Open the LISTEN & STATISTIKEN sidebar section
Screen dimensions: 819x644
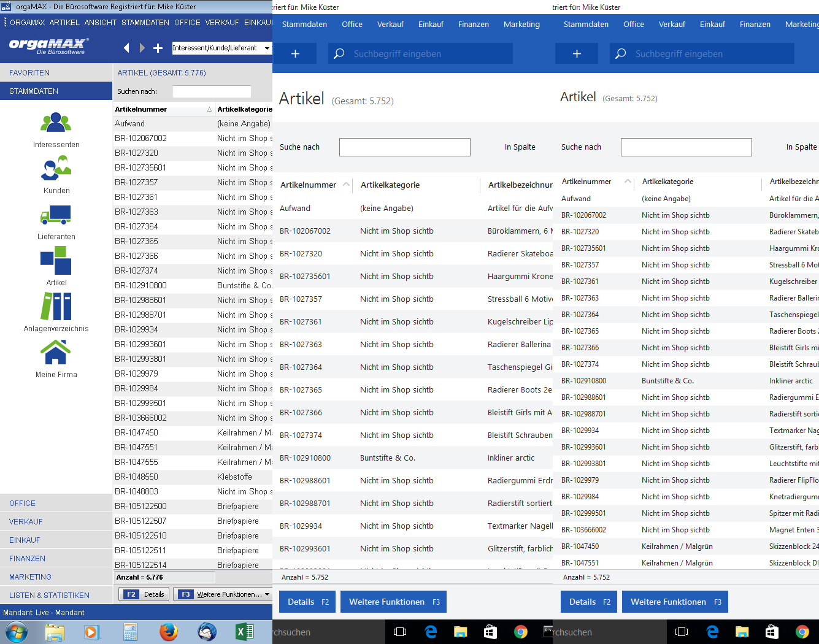click(56, 595)
